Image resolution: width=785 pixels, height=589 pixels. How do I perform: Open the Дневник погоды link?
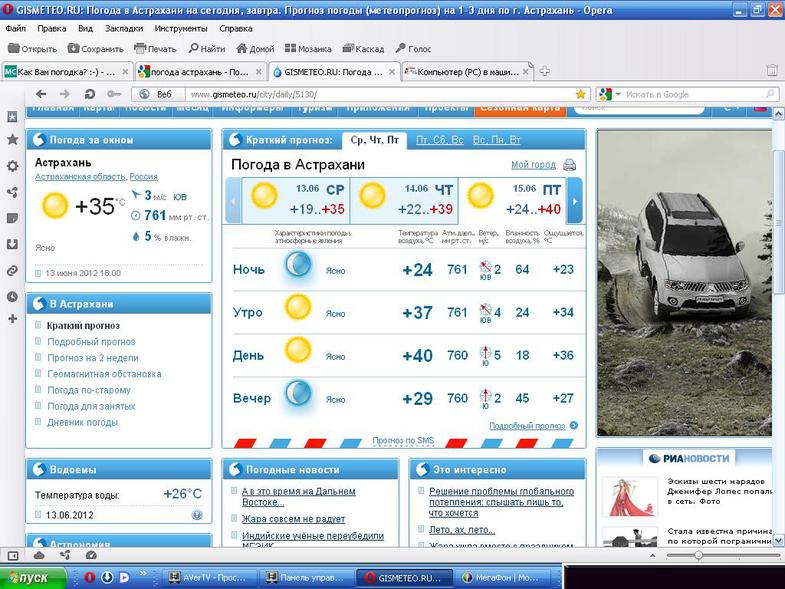(83, 422)
